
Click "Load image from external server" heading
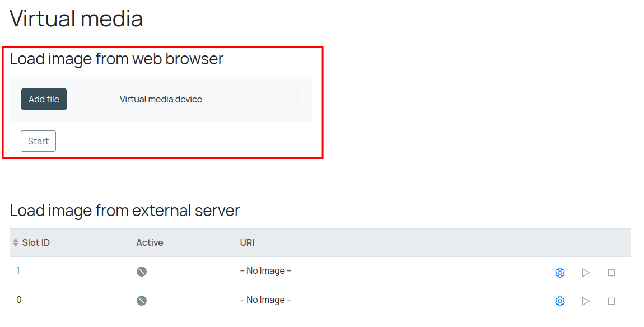pyautogui.click(x=124, y=211)
